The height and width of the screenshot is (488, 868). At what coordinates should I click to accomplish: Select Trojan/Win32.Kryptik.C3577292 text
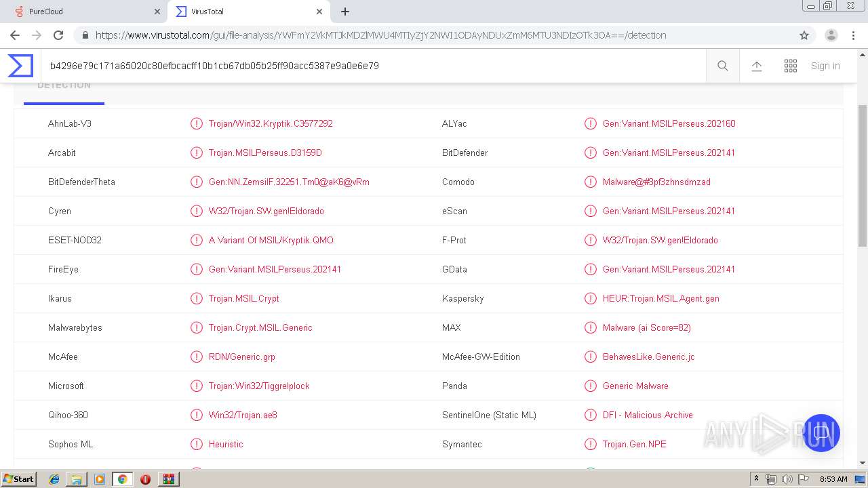tap(271, 123)
